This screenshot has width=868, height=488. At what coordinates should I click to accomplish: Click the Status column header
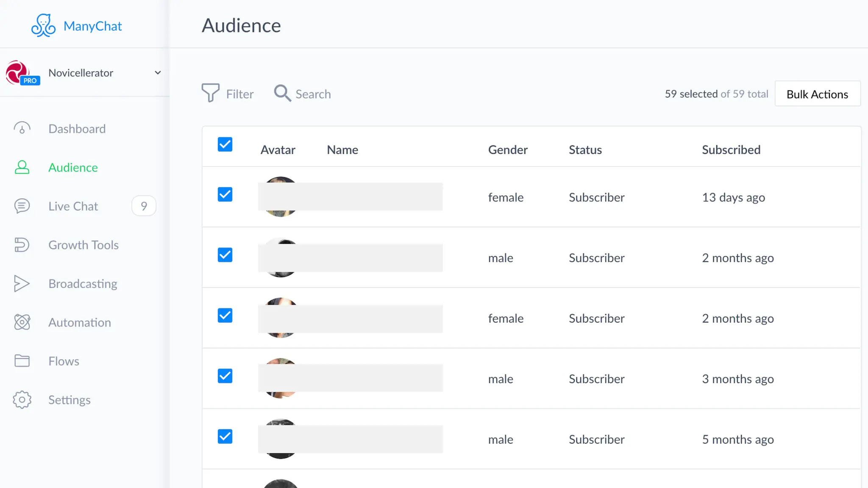point(585,150)
